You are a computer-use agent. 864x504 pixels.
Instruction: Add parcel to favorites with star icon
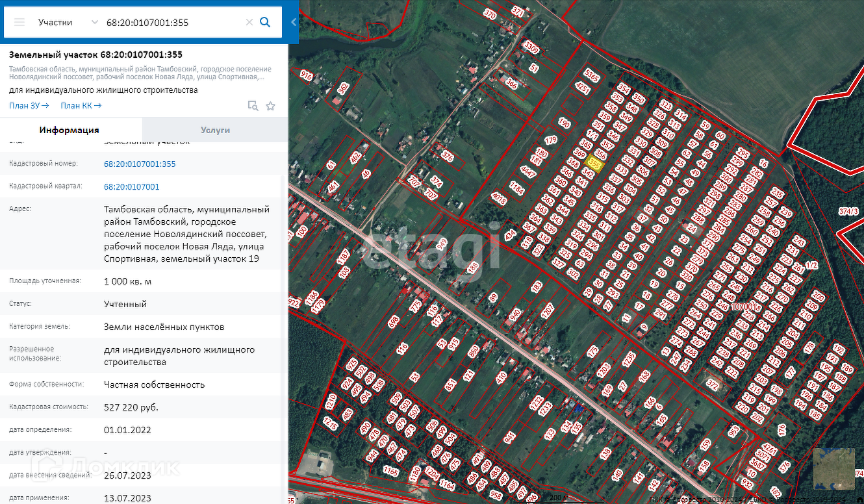(270, 106)
